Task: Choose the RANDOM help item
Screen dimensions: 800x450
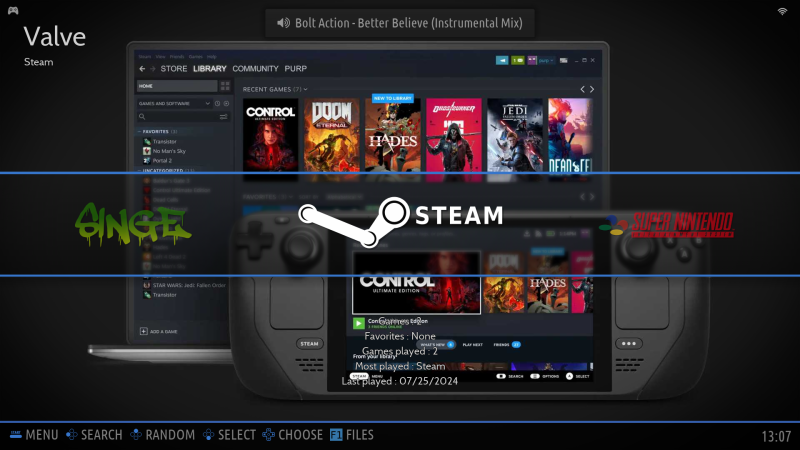Action: pyautogui.click(x=163, y=435)
